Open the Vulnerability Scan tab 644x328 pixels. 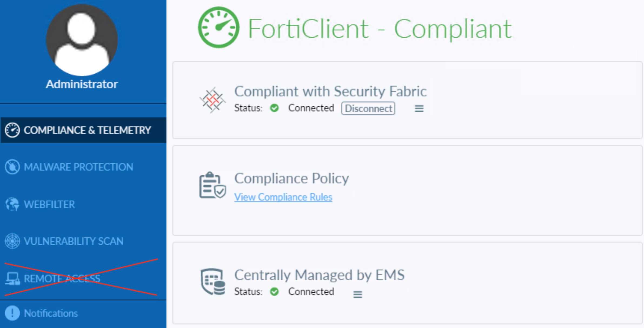[83, 241]
